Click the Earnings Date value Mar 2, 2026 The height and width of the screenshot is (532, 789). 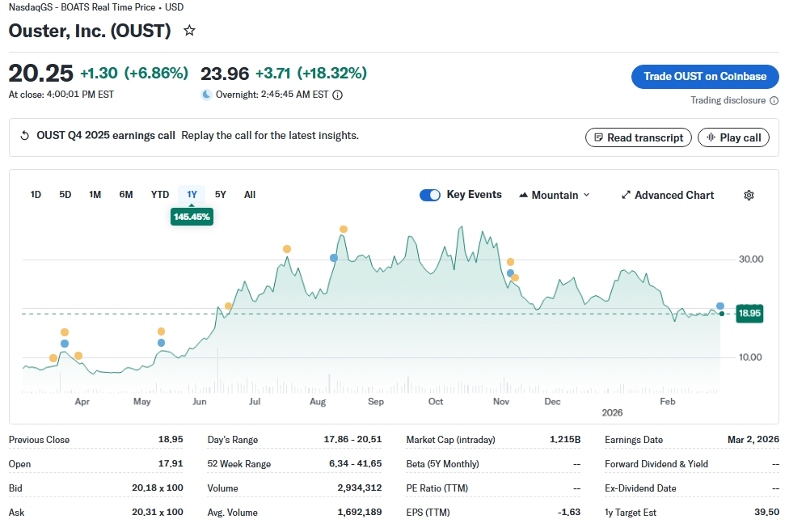(753, 440)
